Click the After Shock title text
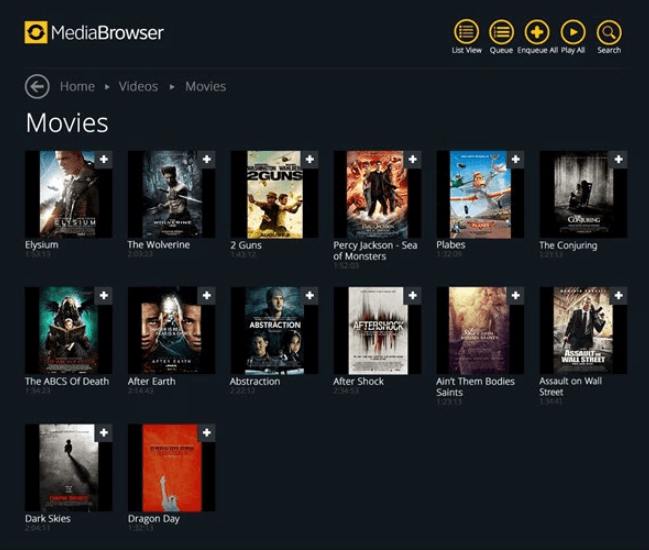649x550 pixels. [358, 381]
